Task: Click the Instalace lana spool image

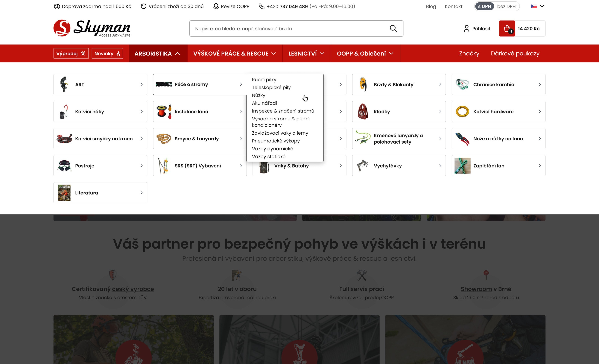Action: [x=164, y=111]
